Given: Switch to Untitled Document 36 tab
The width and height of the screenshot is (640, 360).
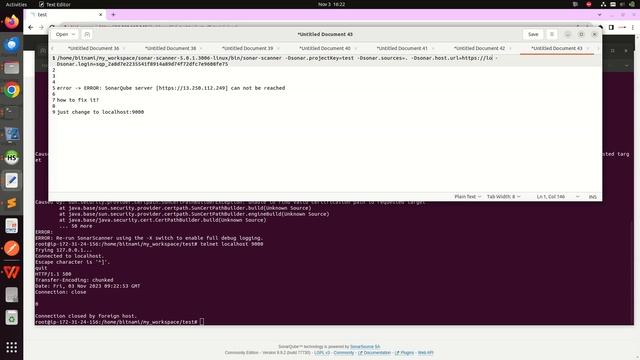Looking at the screenshot, I should point(93,48).
